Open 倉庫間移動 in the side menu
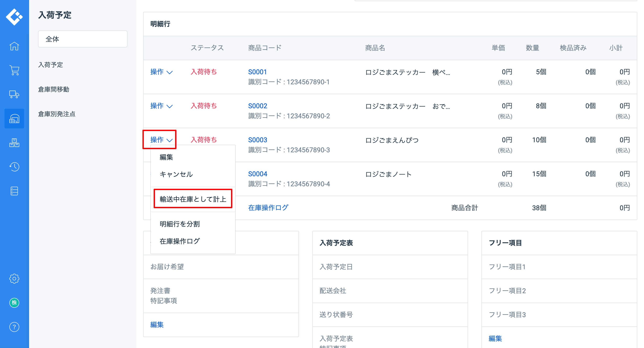 (53, 89)
